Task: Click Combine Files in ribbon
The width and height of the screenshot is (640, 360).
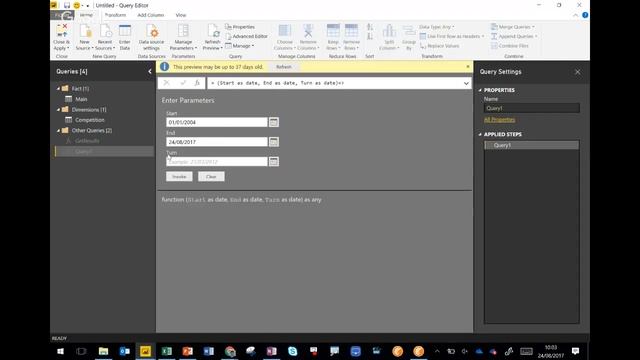Action: click(510, 46)
